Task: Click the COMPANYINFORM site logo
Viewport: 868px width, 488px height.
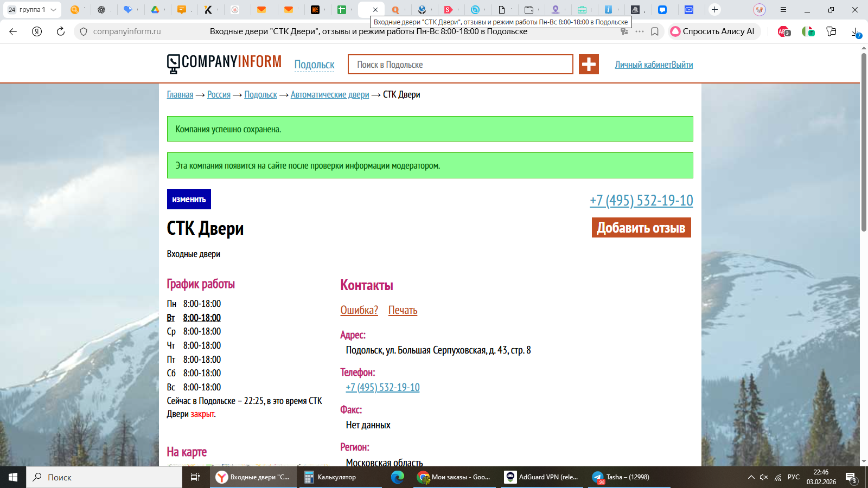Action: (x=224, y=63)
